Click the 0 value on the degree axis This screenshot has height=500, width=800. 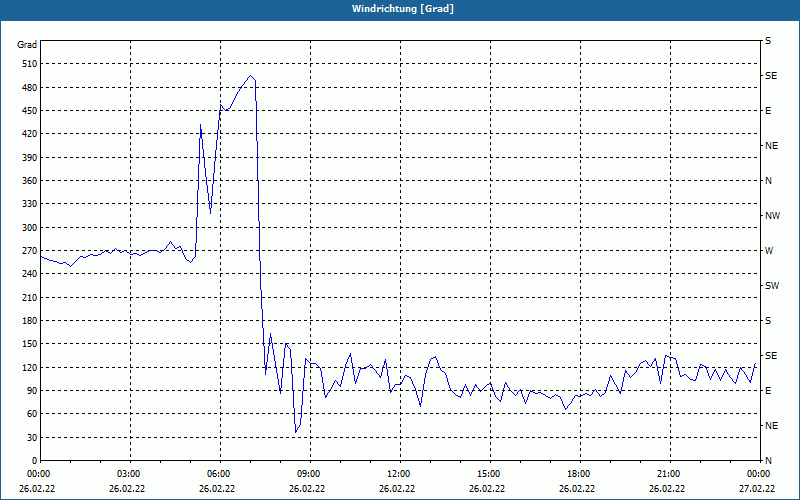click(x=34, y=461)
